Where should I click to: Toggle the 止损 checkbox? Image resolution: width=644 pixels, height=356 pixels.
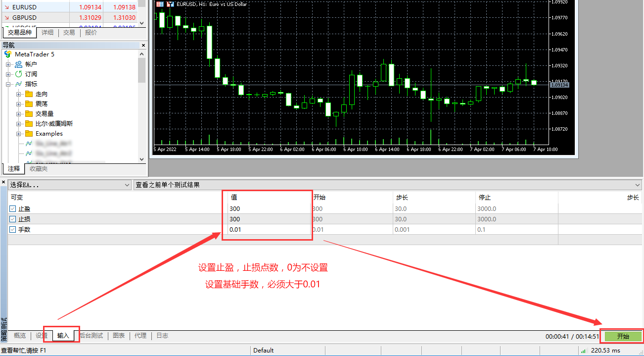(x=13, y=219)
